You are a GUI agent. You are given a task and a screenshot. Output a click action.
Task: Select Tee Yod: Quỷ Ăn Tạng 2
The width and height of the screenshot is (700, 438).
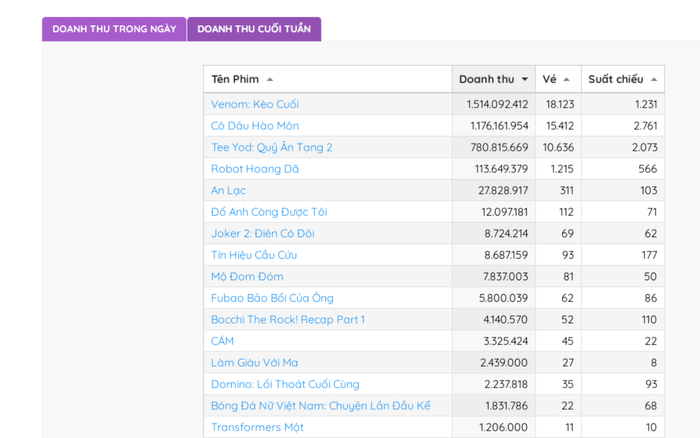(x=271, y=147)
